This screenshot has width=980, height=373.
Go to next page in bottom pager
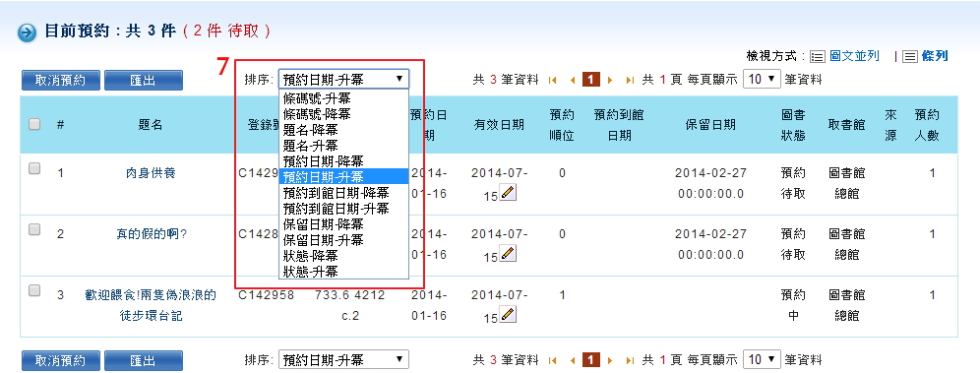(x=611, y=360)
